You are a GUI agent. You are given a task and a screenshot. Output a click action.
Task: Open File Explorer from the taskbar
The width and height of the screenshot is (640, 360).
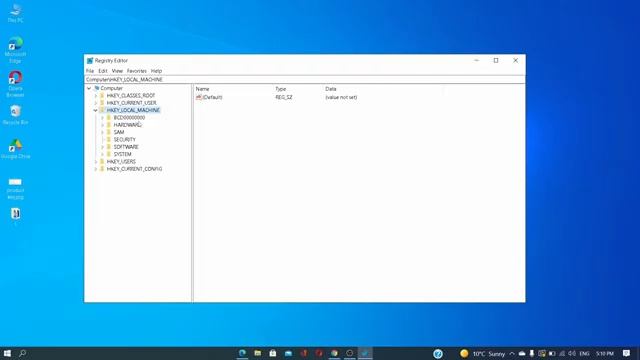pos(258,353)
